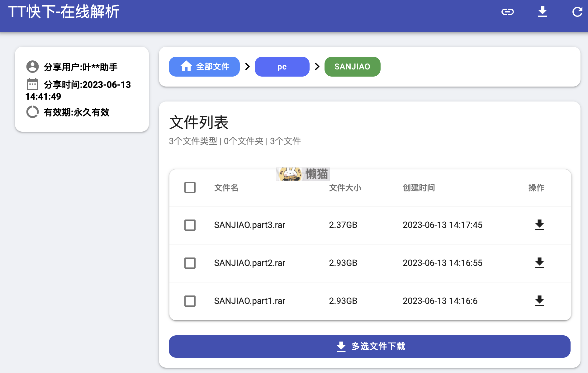Click the refresh icon in header
This screenshot has width=588, height=373.
coord(577,12)
